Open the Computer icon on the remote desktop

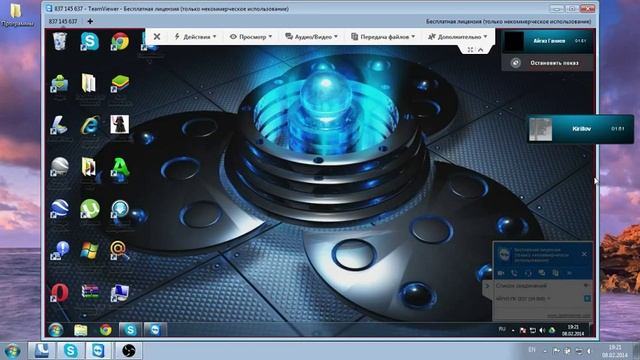pos(120,292)
